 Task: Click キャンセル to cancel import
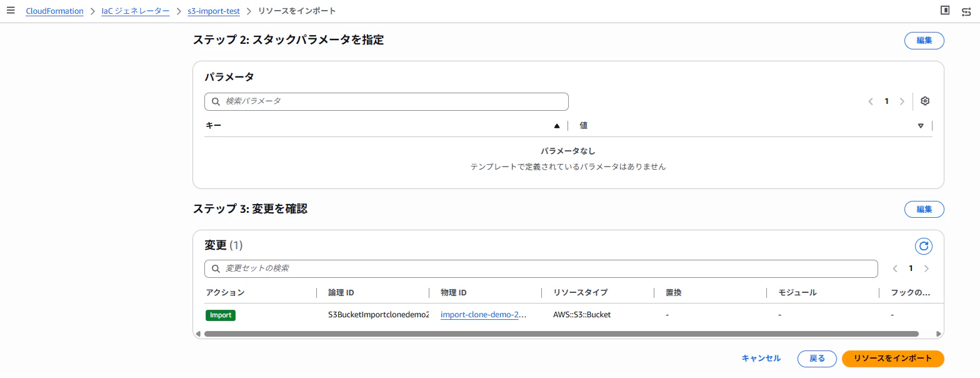coord(761,359)
